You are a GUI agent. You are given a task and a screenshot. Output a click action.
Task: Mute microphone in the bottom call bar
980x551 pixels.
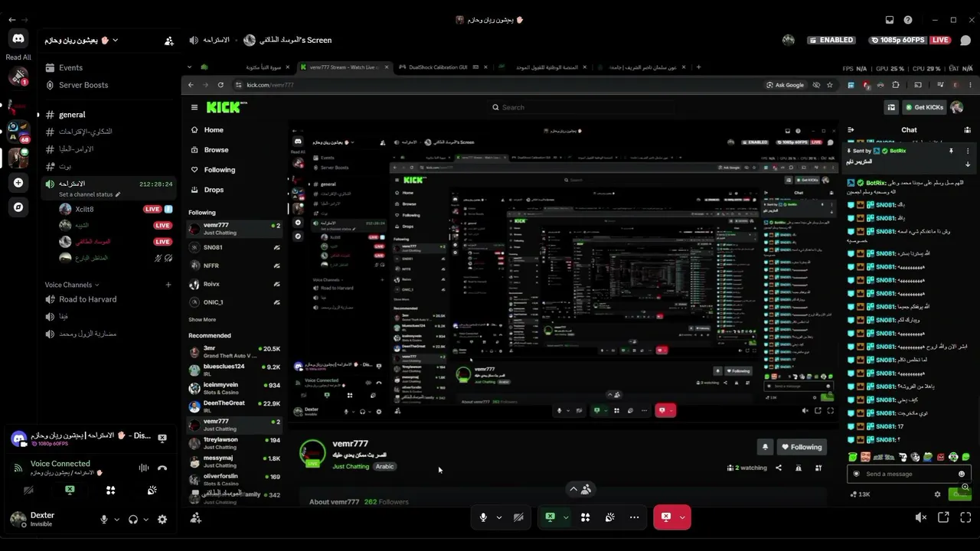click(483, 517)
